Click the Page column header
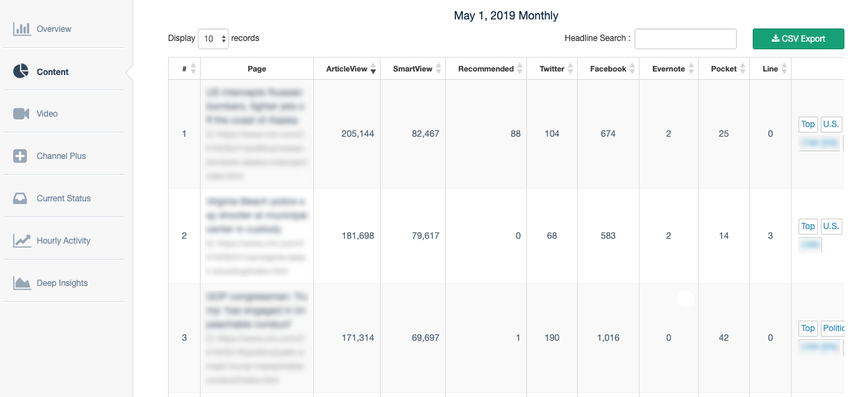868x397 pixels. [x=257, y=69]
